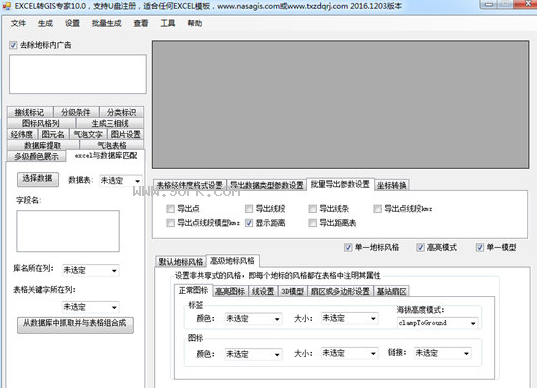The image size is (537, 388).
Task: Enable the 导出线段 checkbox
Action: [x=249, y=209]
